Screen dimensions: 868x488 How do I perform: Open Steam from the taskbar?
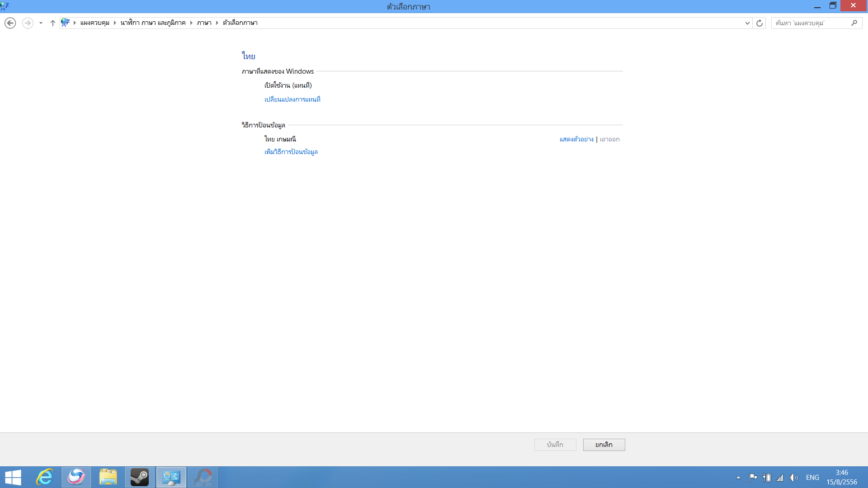coord(140,477)
